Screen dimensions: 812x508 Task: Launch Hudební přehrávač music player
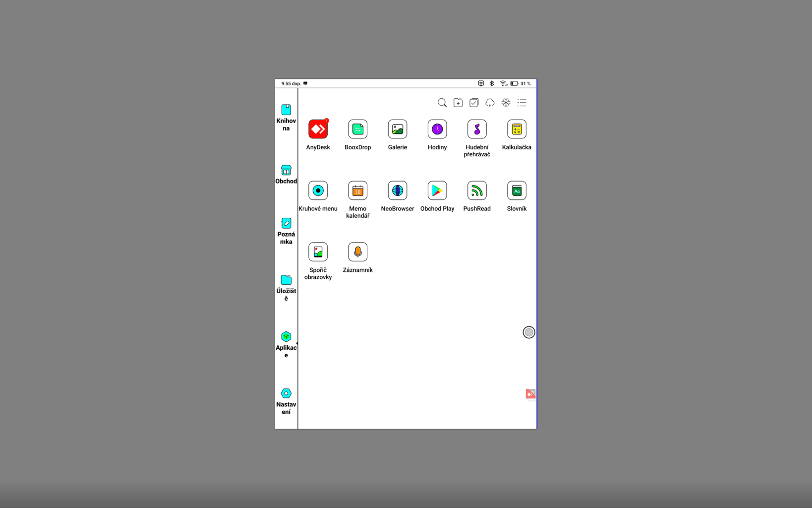pos(476,129)
